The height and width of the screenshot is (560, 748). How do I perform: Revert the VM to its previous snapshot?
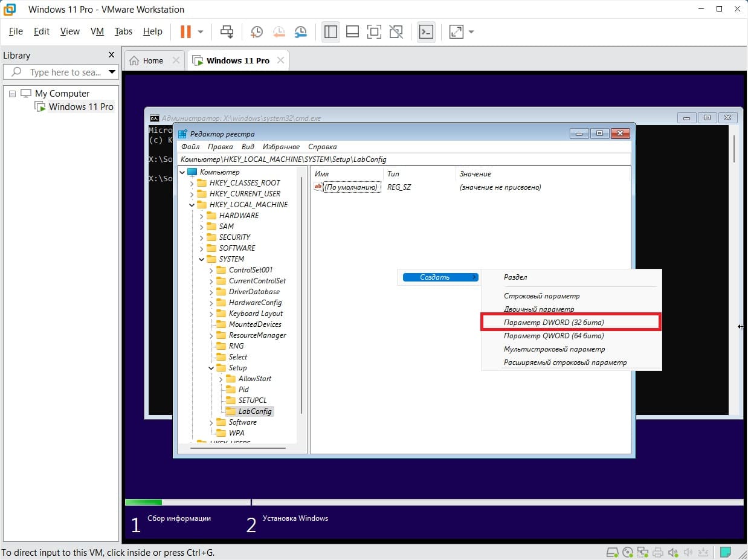[x=279, y=31]
